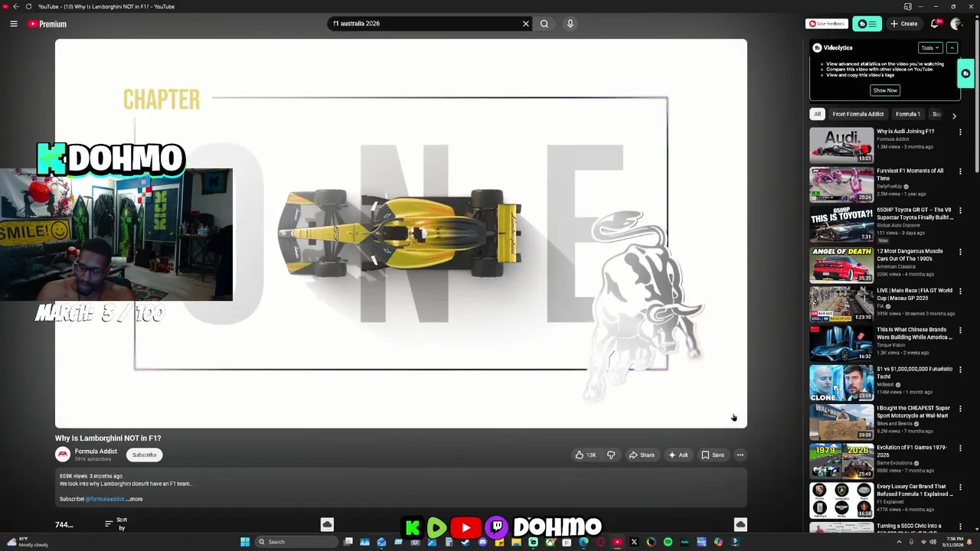
Task: Open 'Funniest F1 Moments of All Time' video
Action: 841,184
